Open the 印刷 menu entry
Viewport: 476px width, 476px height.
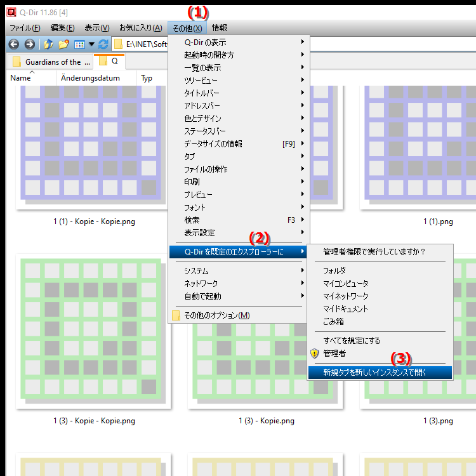tap(238, 182)
